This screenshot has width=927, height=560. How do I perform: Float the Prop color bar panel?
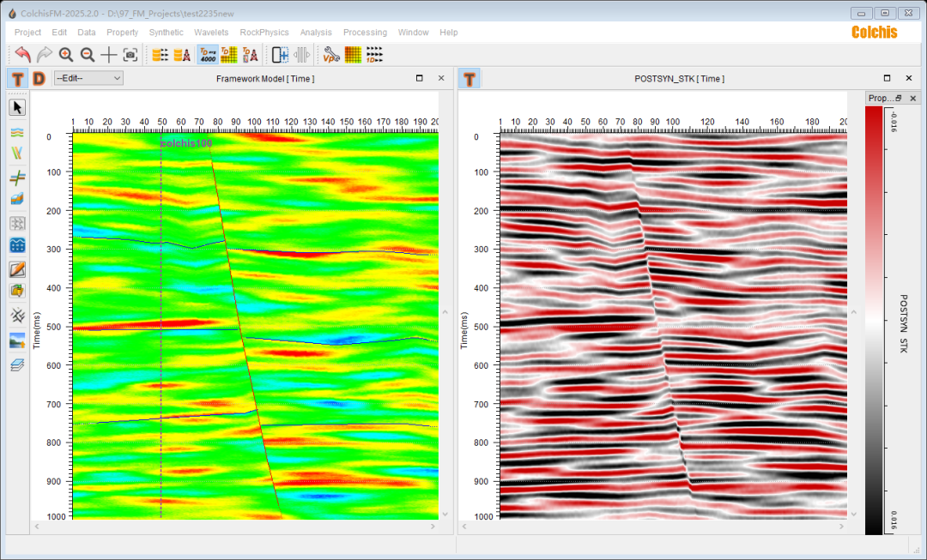click(899, 98)
